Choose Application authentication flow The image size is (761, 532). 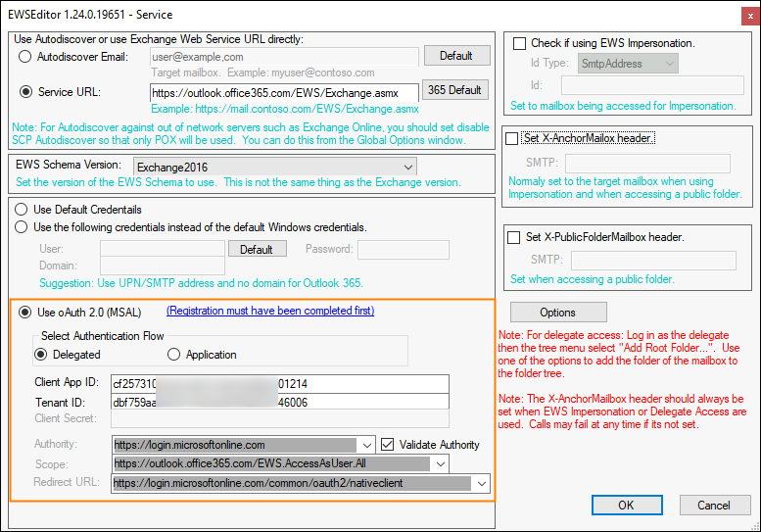173,355
